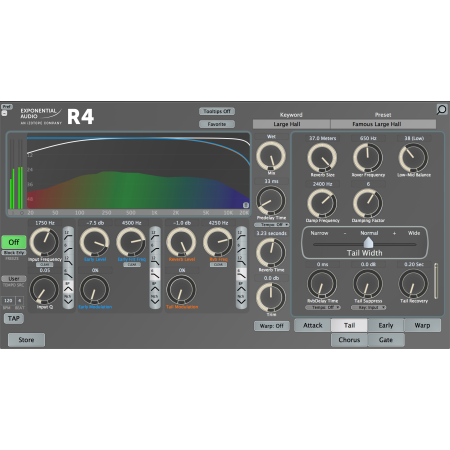
Task: Toggle the green Off freeze button
Action: coord(14,242)
